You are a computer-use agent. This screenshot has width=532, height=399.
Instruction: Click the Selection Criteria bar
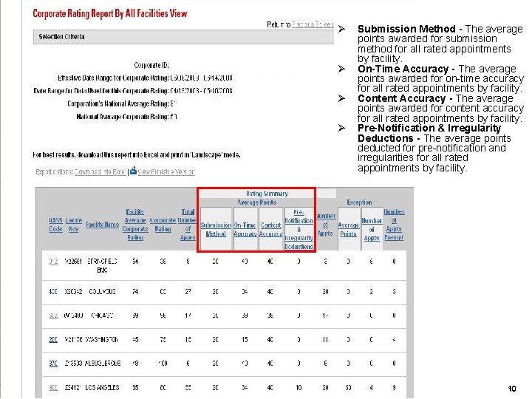[x=183, y=37]
